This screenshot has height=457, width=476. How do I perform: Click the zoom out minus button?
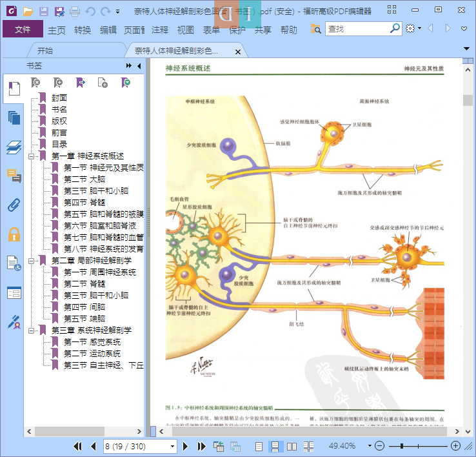pos(379,446)
